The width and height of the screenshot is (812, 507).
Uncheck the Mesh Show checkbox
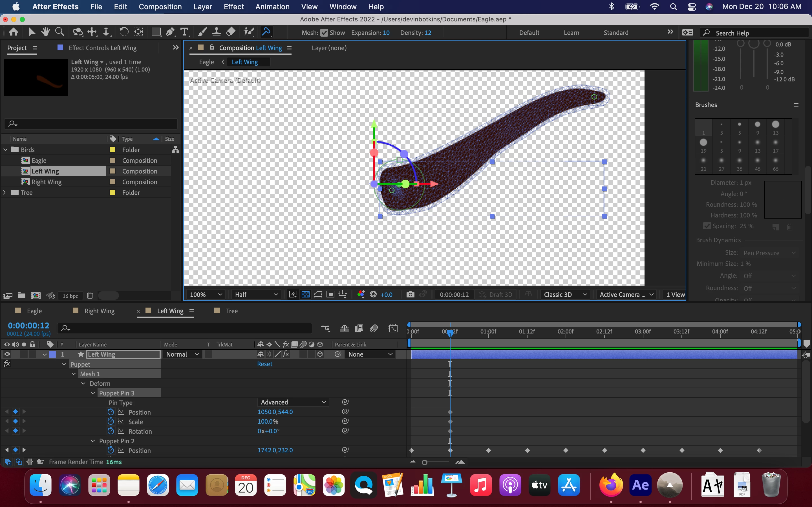324,33
